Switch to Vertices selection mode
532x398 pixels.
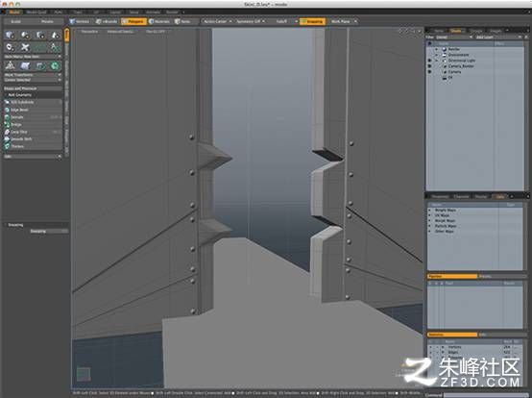(x=80, y=21)
